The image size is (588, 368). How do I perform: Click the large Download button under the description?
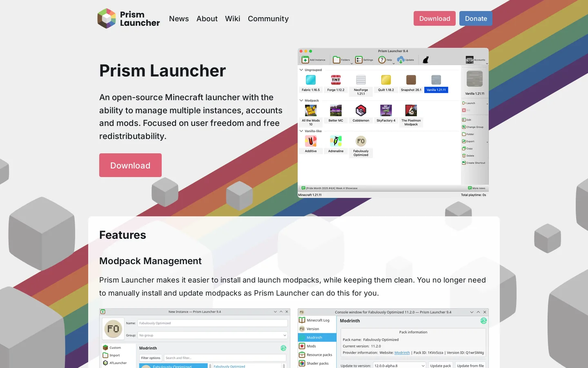coord(130,165)
